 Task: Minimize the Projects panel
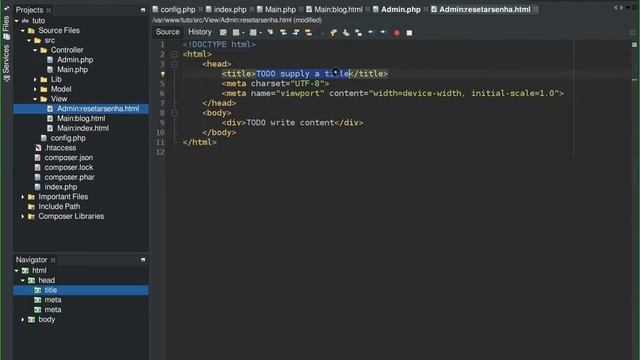tap(143, 10)
